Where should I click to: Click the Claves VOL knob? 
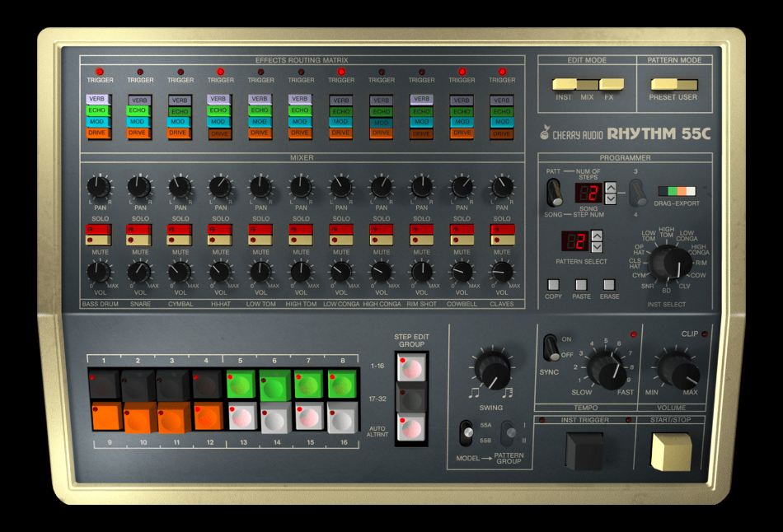coord(502,272)
